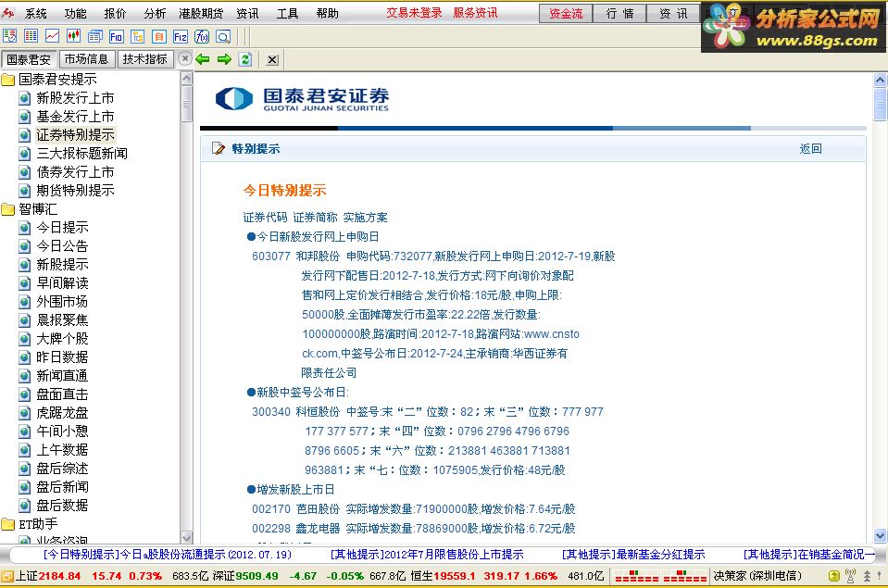
Task: Open 三大报标题新闻 tree item
Action: click(82, 154)
